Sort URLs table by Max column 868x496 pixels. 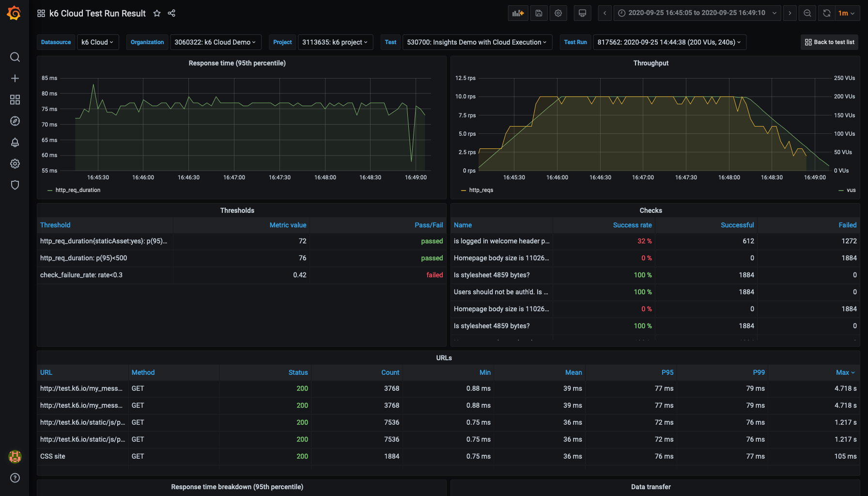coord(845,372)
